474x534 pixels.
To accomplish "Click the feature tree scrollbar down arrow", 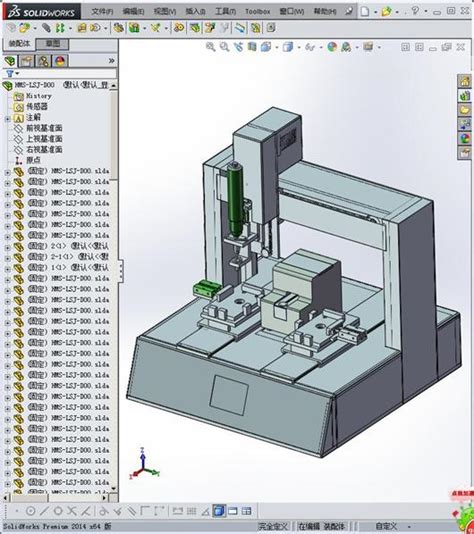I will coord(114,489).
